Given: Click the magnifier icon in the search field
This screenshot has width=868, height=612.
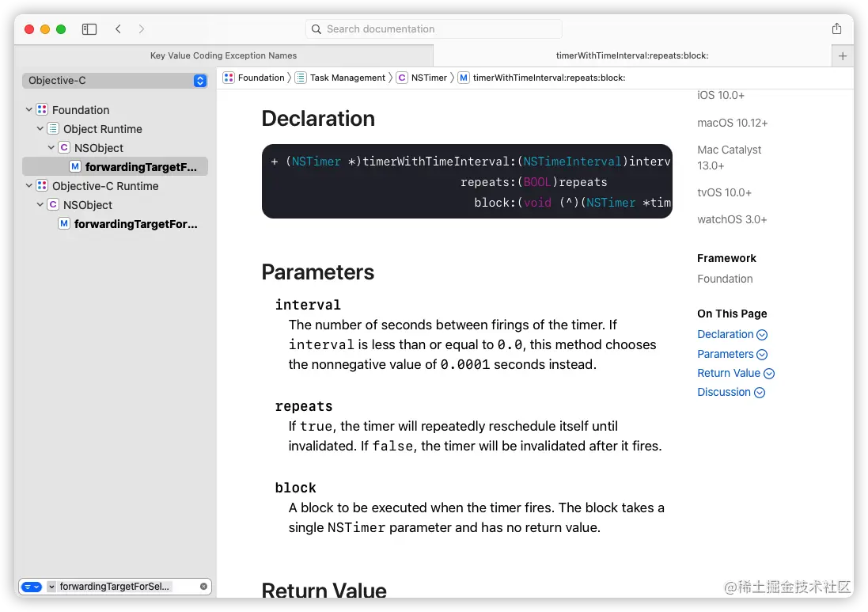Looking at the screenshot, I should pos(316,29).
